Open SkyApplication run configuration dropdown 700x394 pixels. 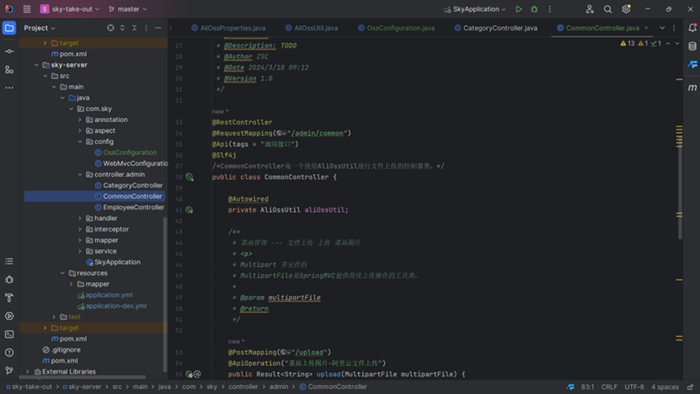pyautogui.click(x=475, y=9)
